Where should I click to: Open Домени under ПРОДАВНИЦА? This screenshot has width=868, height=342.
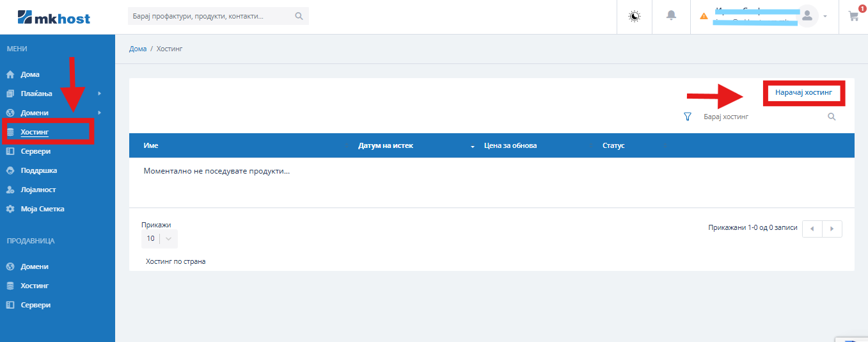(x=35, y=266)
